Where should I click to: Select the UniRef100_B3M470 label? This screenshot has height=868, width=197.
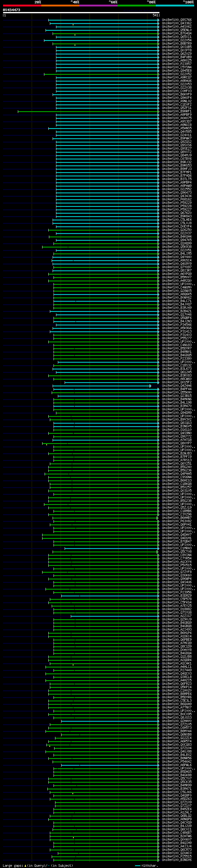pyautogui.click(x=177, y=406)
